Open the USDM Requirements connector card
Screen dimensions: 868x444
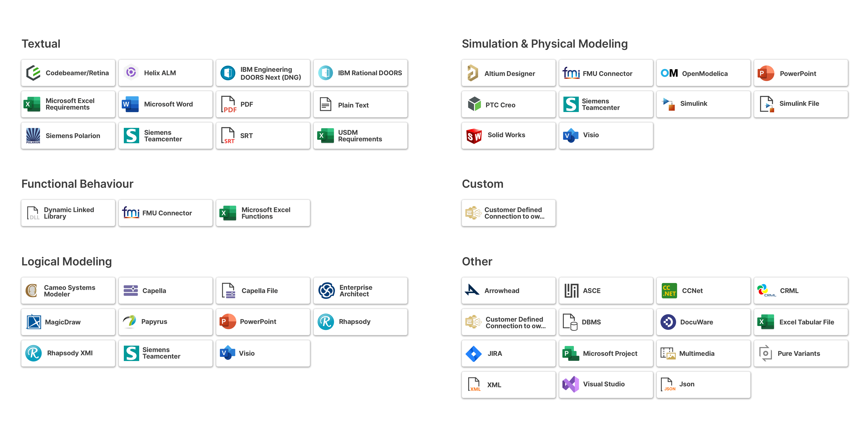pos(360,135)
